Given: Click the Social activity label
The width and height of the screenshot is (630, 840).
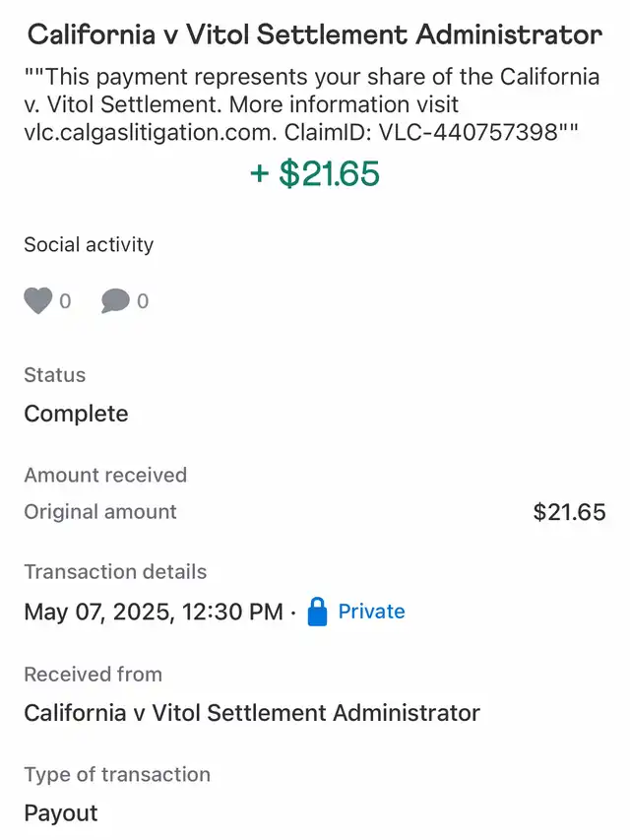Looking at the screenshot, I should click(89, 244).
